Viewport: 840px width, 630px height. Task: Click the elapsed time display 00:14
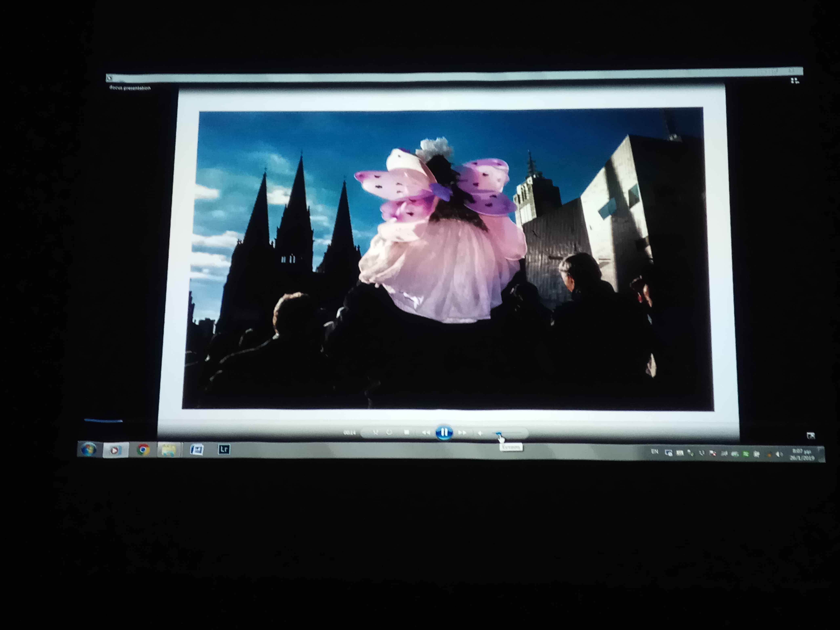[349, 433]
